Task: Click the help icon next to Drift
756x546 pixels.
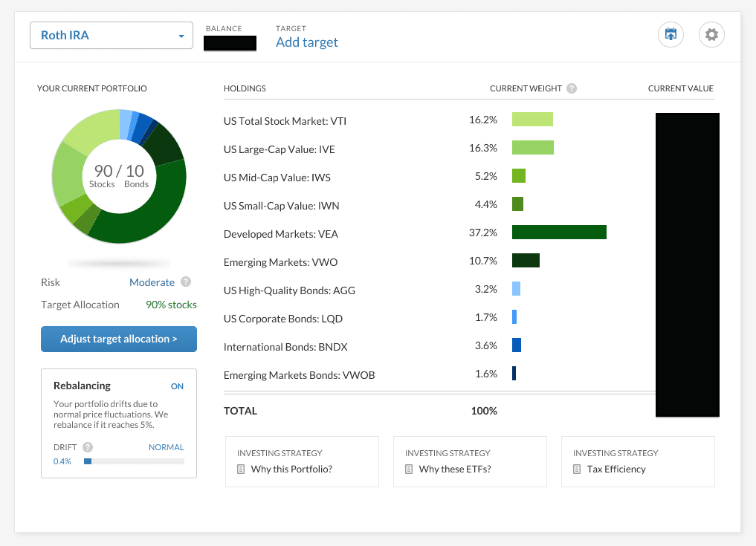Action: coord(88,447)
